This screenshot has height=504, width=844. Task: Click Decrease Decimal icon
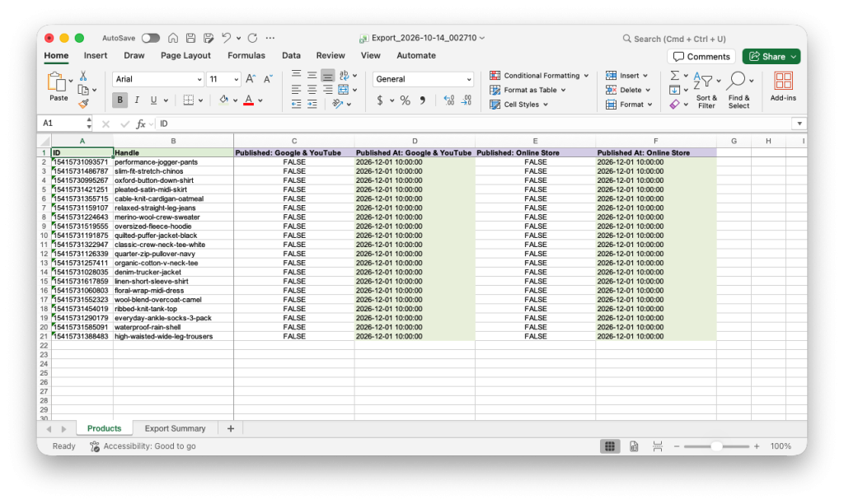click(467, 100)
